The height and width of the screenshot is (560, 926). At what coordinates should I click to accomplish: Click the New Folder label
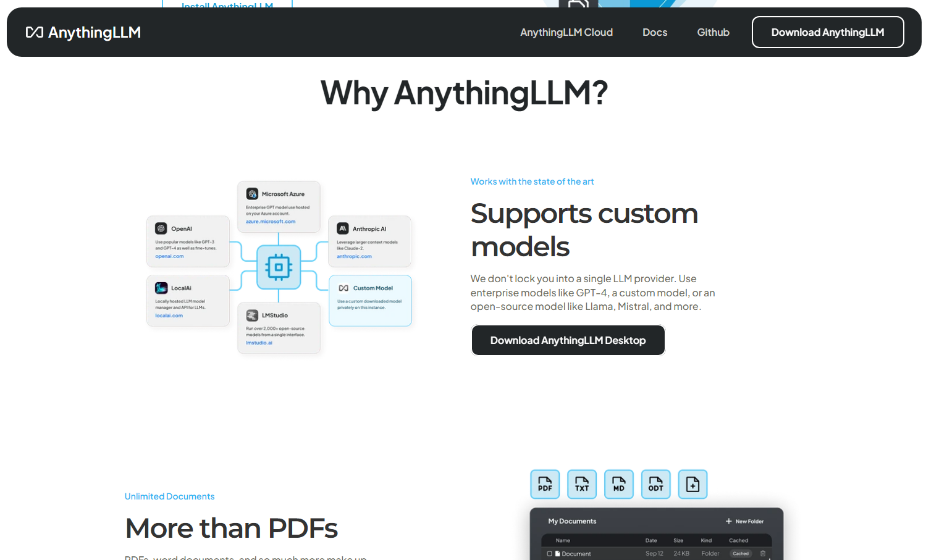click(749, 521)
